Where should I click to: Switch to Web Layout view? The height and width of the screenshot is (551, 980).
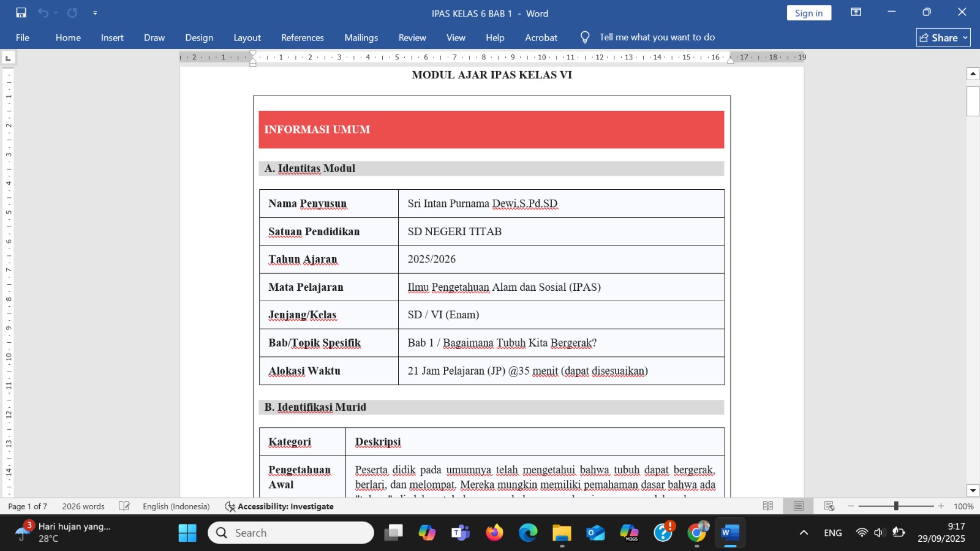pyautogui.click(x=829, y=506)
